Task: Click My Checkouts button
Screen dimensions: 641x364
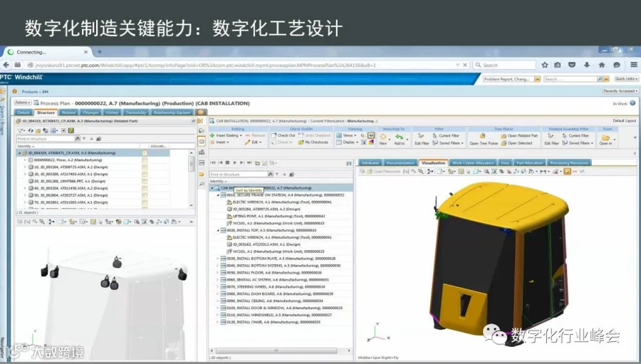Action: tap(313, 142)
